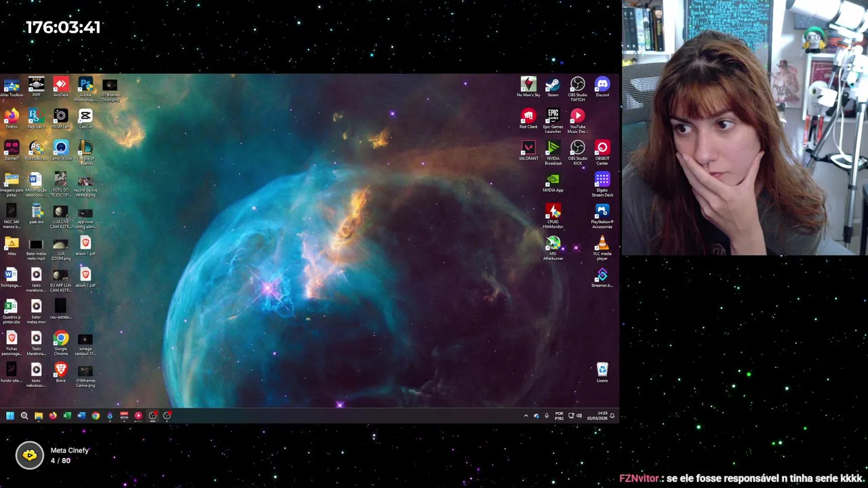Launch MSI Afterburner from the desktop
Image resolution: width=868 pixels, height=488 pixels.
click(553, 248)
